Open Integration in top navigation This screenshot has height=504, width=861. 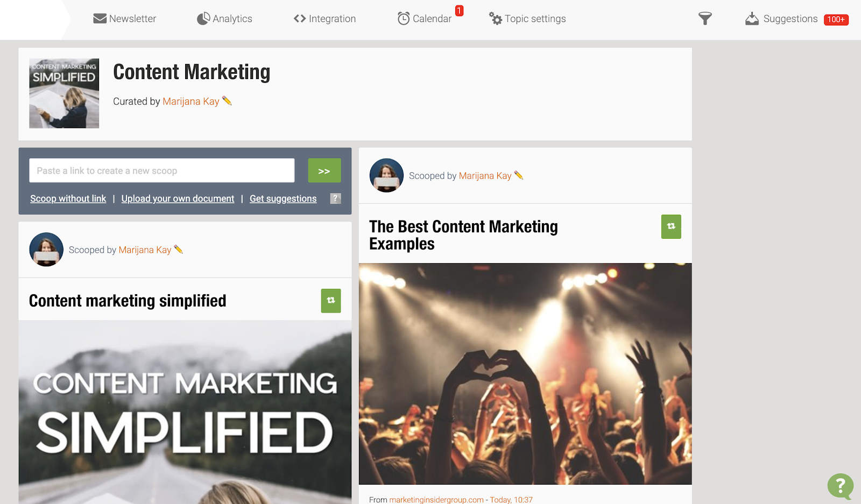tap(325, 19)
